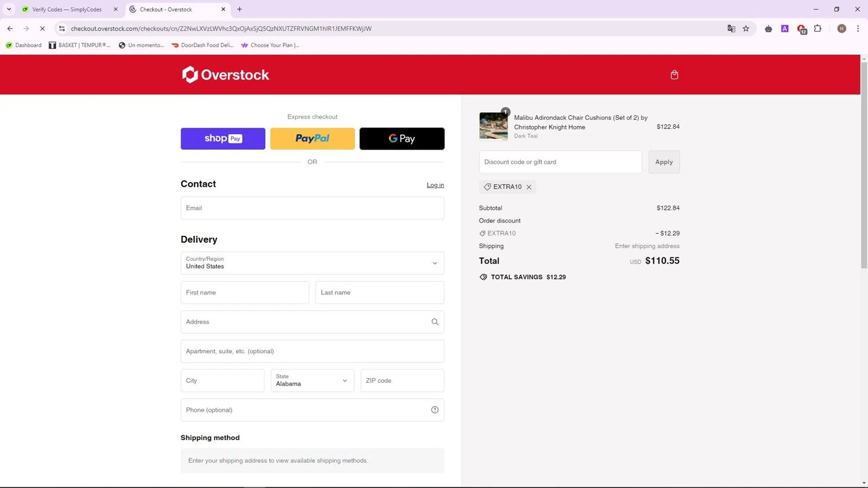Expand the Country/Region dropdown
Screen dimensions: 868x488
312,263
